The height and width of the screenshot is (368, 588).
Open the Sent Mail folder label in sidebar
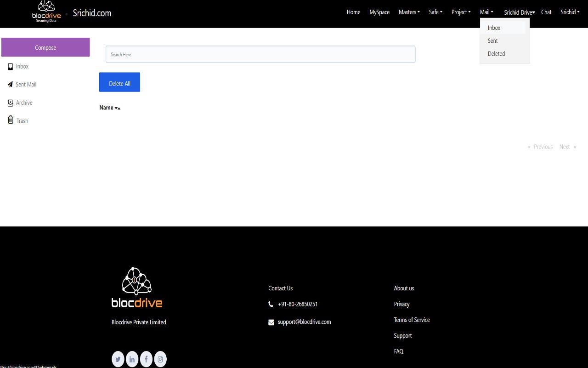click(x=26, y=85)
